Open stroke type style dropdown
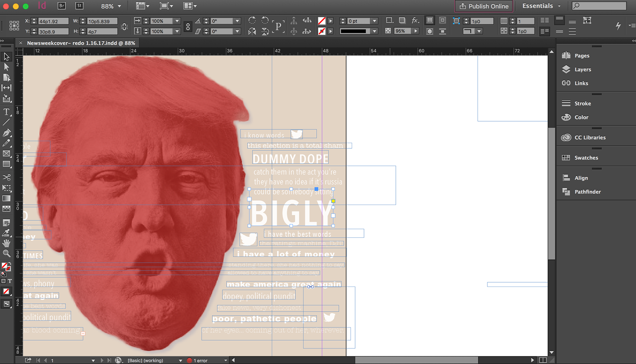This screenshot has height=364, width=636. [x=375, y=31]
